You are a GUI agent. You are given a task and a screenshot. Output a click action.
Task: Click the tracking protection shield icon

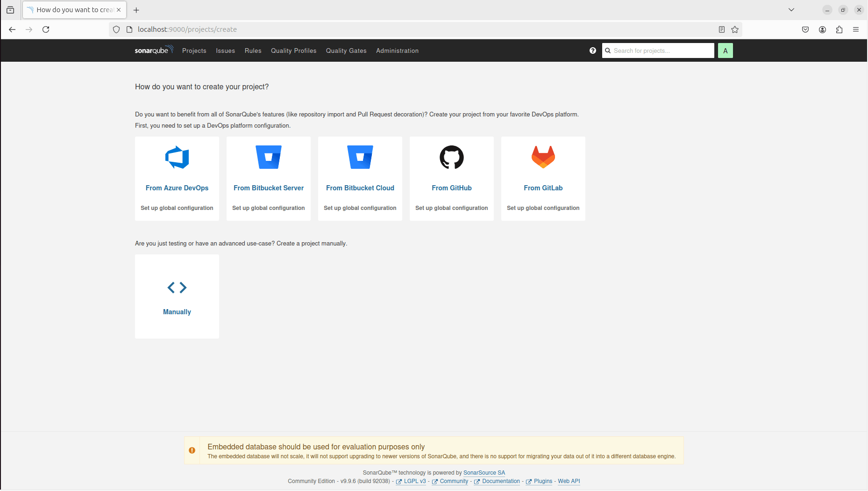coord(116,29)
